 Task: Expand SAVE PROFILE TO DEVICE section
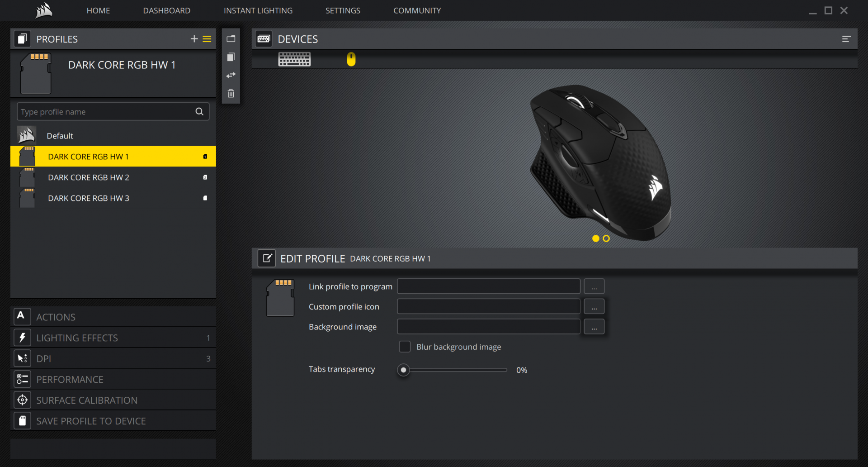click(x=113, y=421)
